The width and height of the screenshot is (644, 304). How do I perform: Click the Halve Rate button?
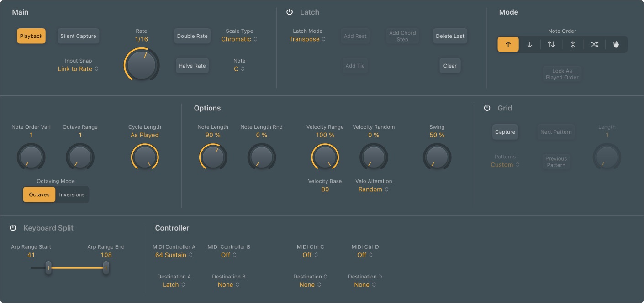pos(192,66)
